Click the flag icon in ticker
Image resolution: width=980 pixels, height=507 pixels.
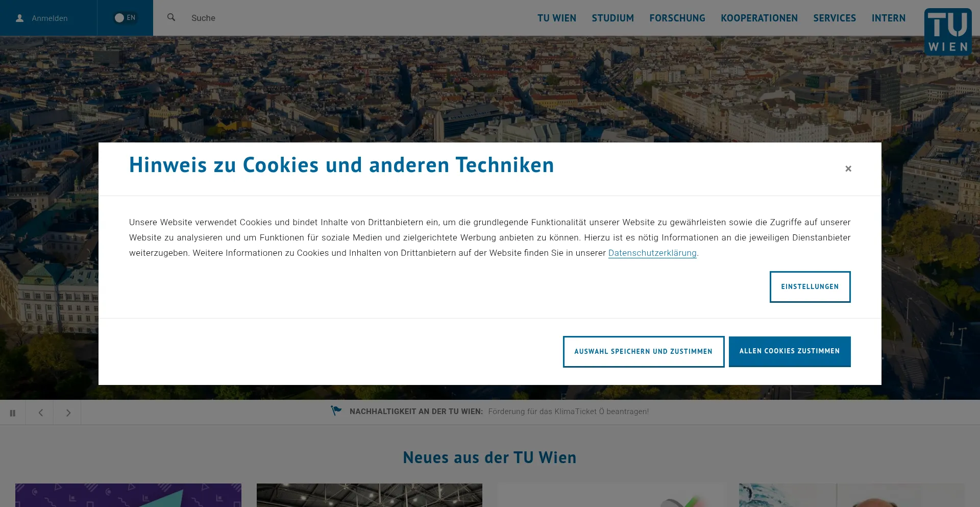[x=336, y=411]
